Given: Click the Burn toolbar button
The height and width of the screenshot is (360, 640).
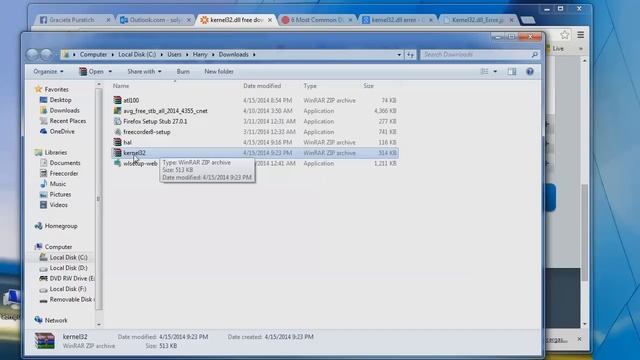Looking at the screenshot, I should pyautogui.click(x=183, y=71).
